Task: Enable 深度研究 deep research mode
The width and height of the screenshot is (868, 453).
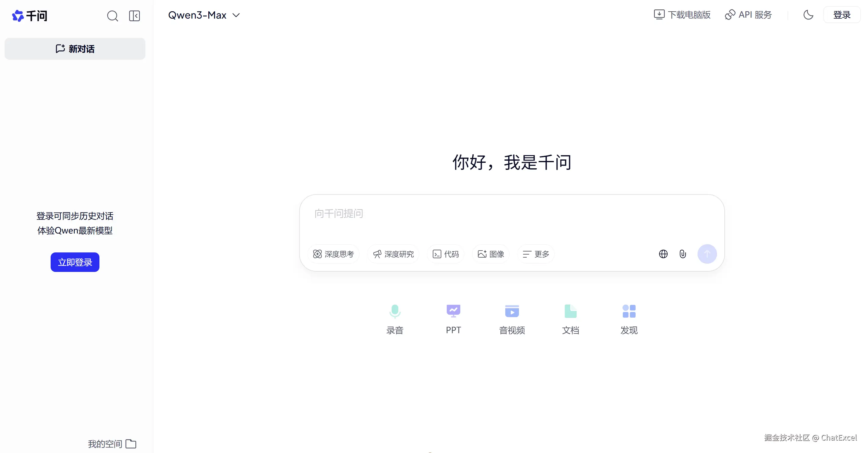Action: 393,254
